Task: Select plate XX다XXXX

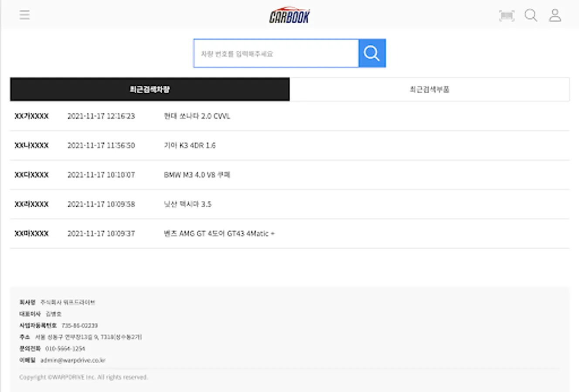Action: (31, 175)
